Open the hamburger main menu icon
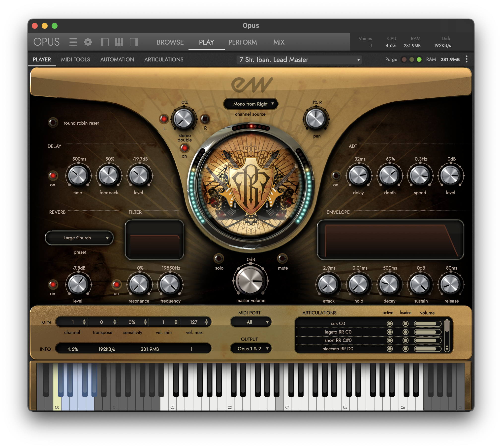The image size is (502, 448). click(x=73, y=42)
